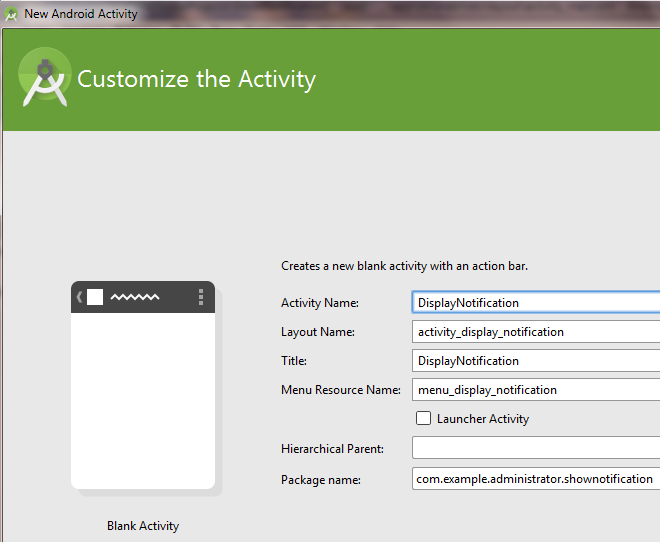Click the "New Android Activity" window title
Image resolution: width=660 pixels, height=542 pixels.
[81, 14]
